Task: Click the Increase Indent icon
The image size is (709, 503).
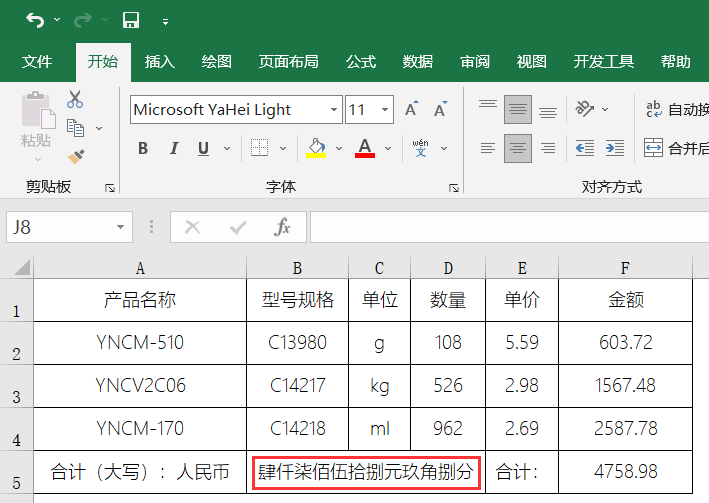Action: coord(616,148)
